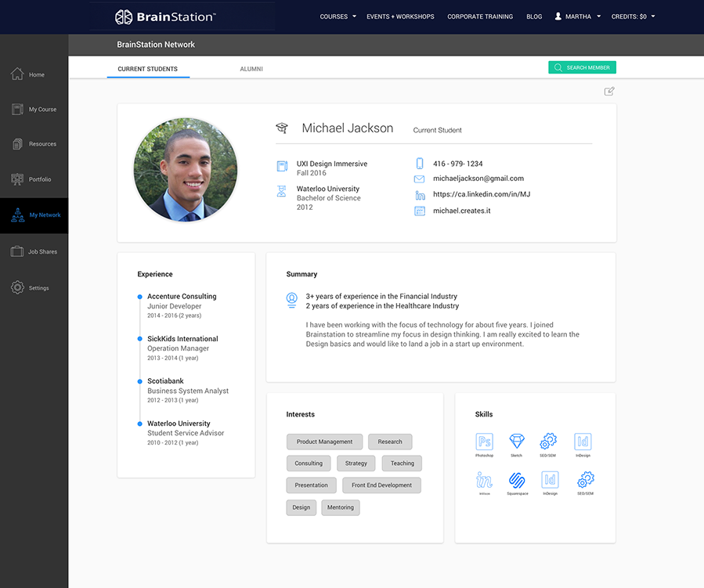Screen dimensions: 704x588
Task: Go to Portfolio in the sidebar
Action: (31, 179)
